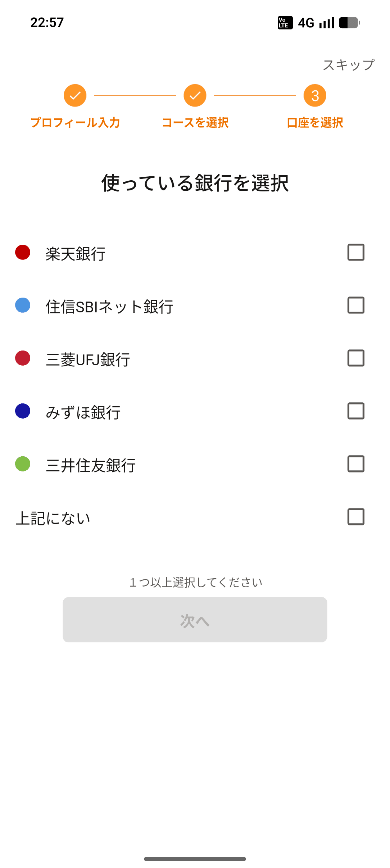Go to the コースを選択 step label
Screen dimensions: 390x868
tap(195, 123)
